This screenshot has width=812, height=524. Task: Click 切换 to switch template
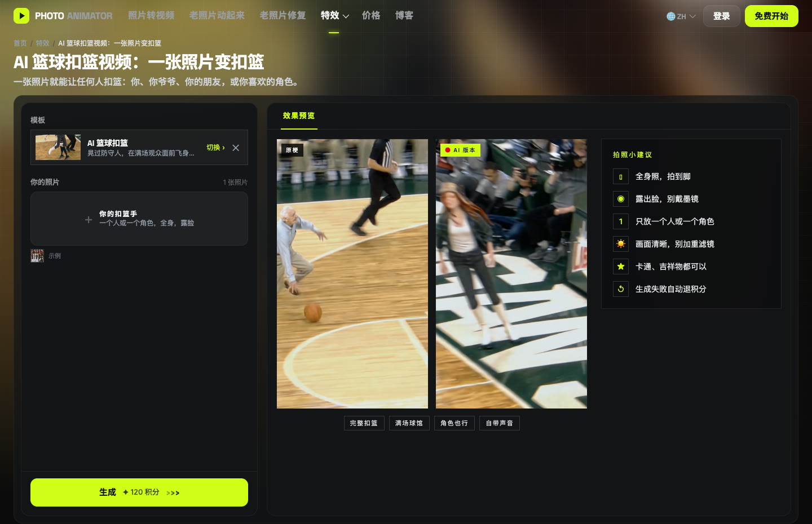point(215,148)
